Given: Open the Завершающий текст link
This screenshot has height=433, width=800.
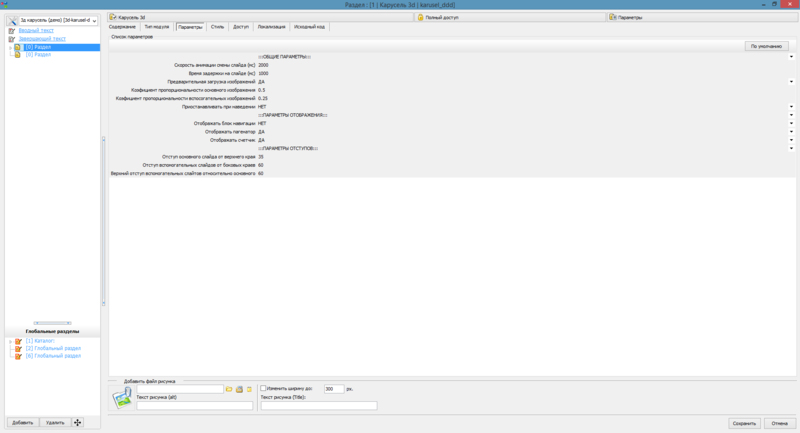Looking at the screenshot, I should pyautogui.click(x=42, y=39).
